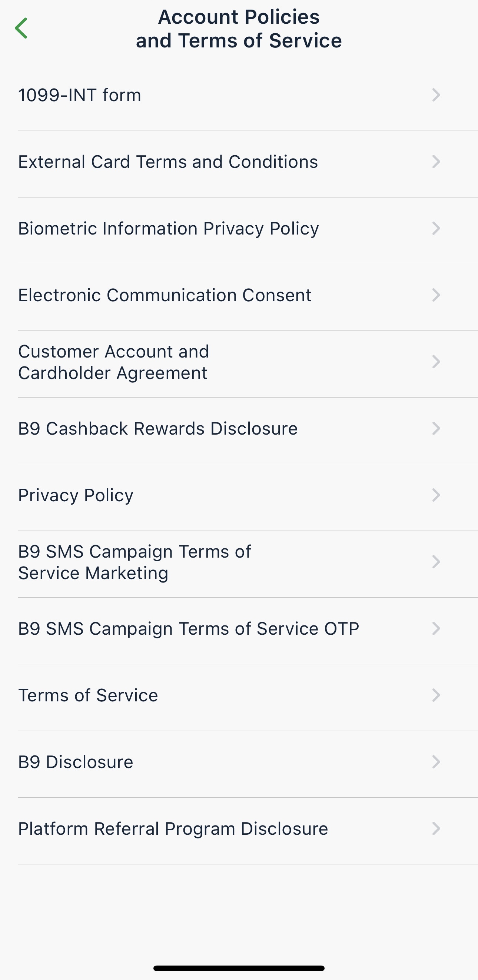This screenshot has height=980, width=478.
Task: Click chevron beside External Card Terms and Conditions
Action: [436, 162]
